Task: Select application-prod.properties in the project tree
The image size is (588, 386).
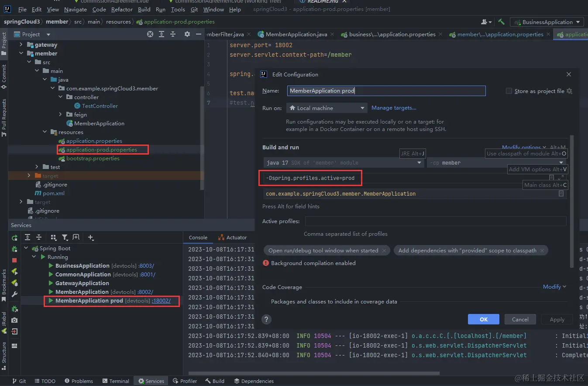Action: point(101,149)
